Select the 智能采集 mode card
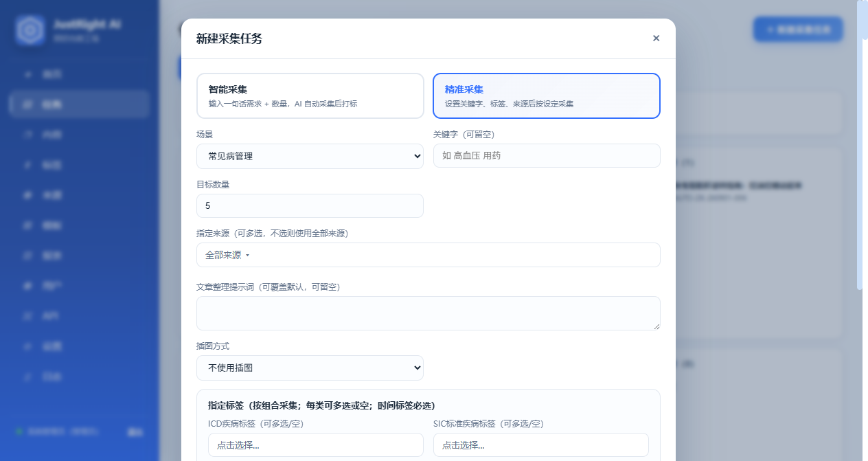Screen dimensions: 868x461 [310, 96]
